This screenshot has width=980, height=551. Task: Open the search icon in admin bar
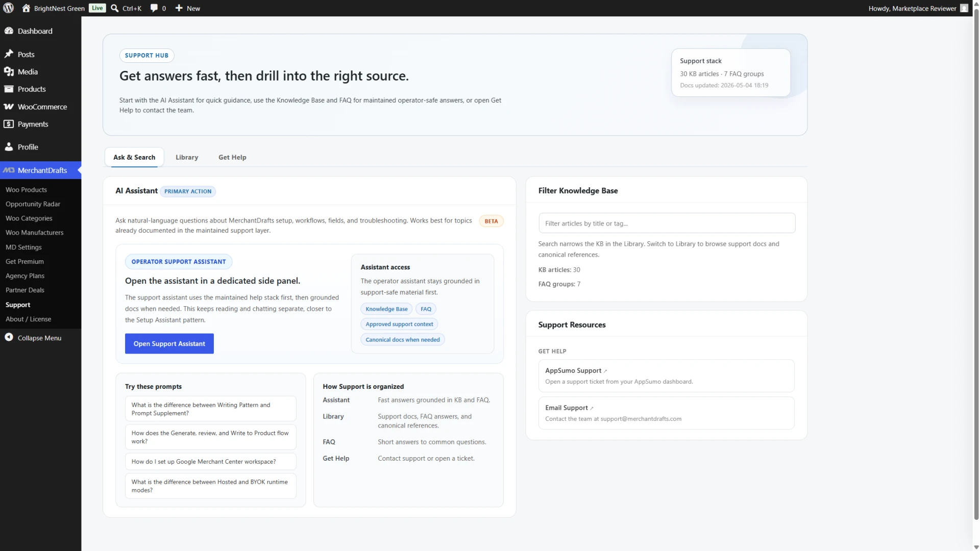(115, 8)
